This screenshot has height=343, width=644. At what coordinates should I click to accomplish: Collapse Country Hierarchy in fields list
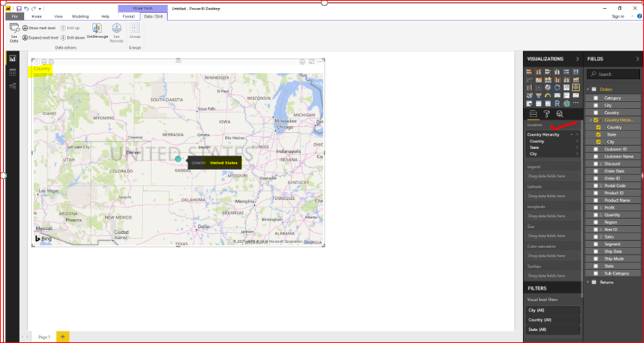591,120
